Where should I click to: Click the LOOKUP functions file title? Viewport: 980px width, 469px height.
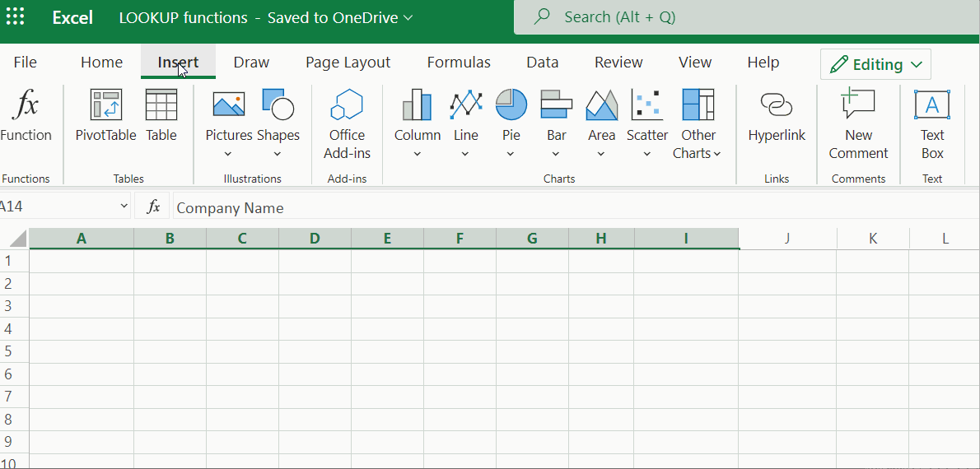[183, 17]
